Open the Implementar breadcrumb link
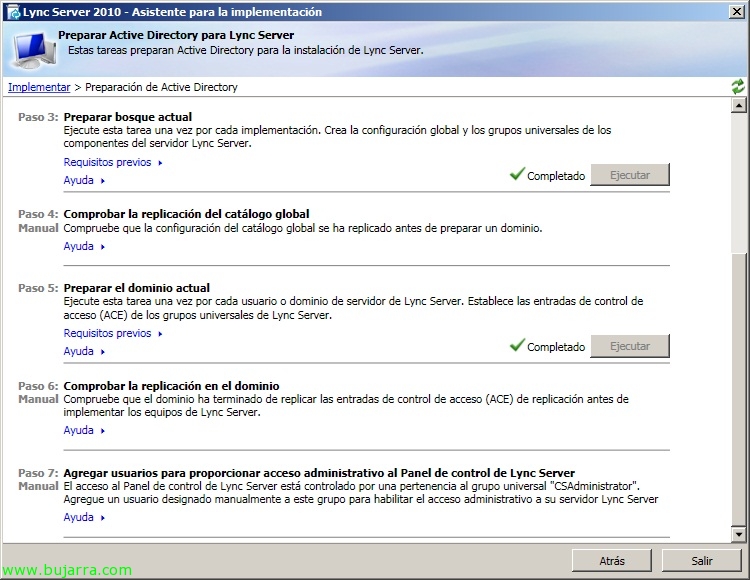The width and height of the screenshot is (750, 580). point(39,87)
